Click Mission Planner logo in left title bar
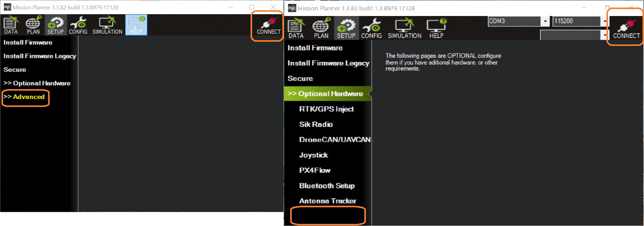 7,7
